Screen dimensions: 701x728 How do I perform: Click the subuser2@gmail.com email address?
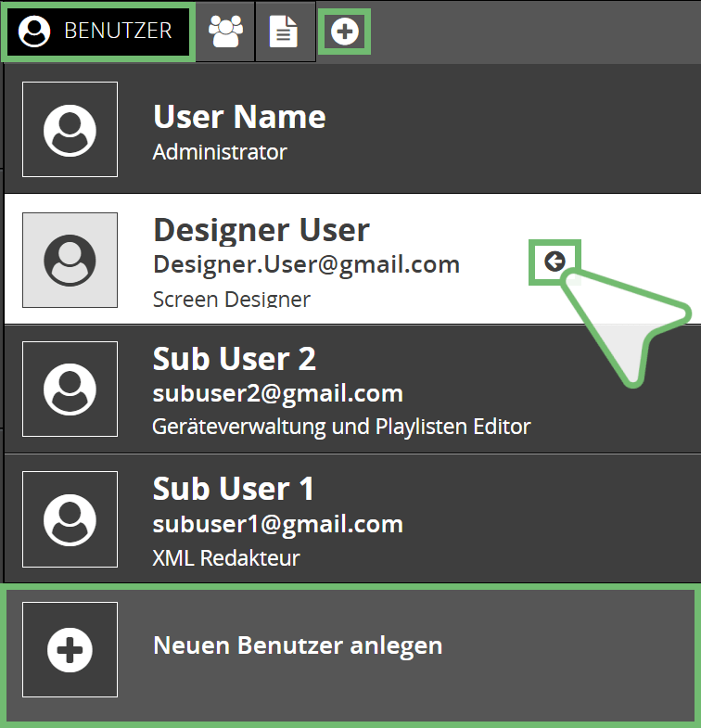click(x=277, y=393)
